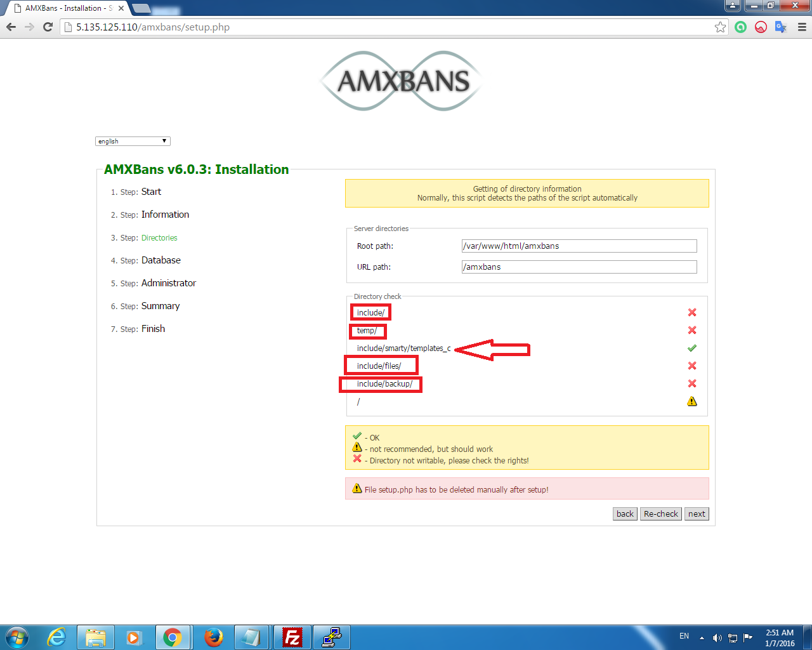This screenshot has width=812, height=650.
Task: Click the URL path label
Action: click(374, 267)
